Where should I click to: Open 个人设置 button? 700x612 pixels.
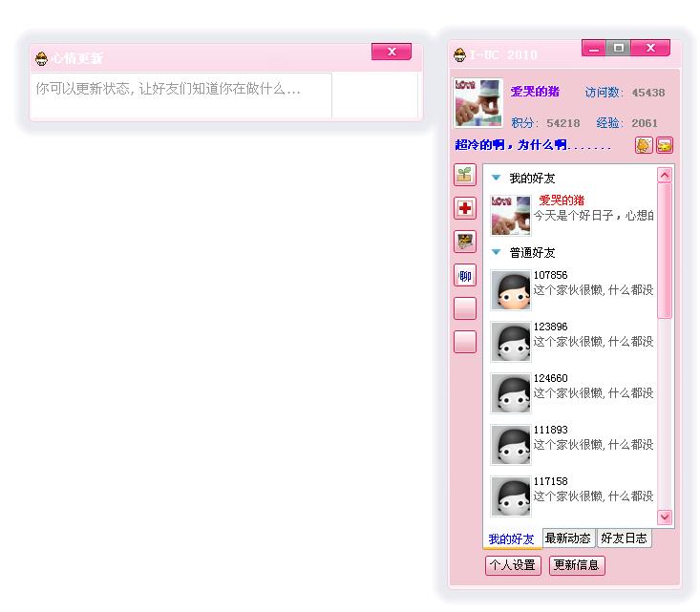tap(513, 565)
